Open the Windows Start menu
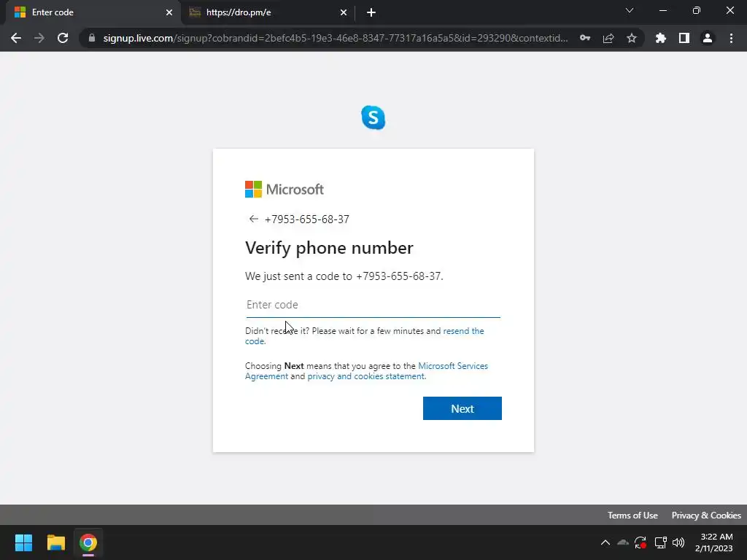Image resolution: width=747 pixels, height=560 pixels. point(23,542)
